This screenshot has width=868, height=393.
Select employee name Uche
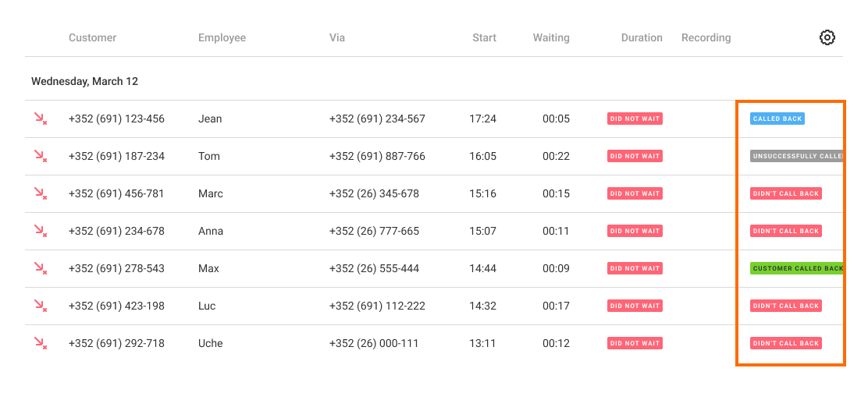[211, 343]
